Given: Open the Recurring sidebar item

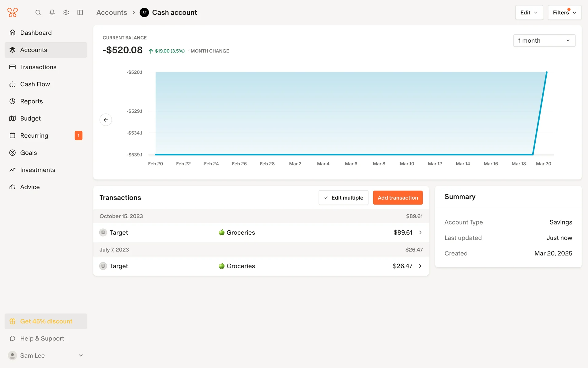Looking at the screenshot, I should point(34,136).
